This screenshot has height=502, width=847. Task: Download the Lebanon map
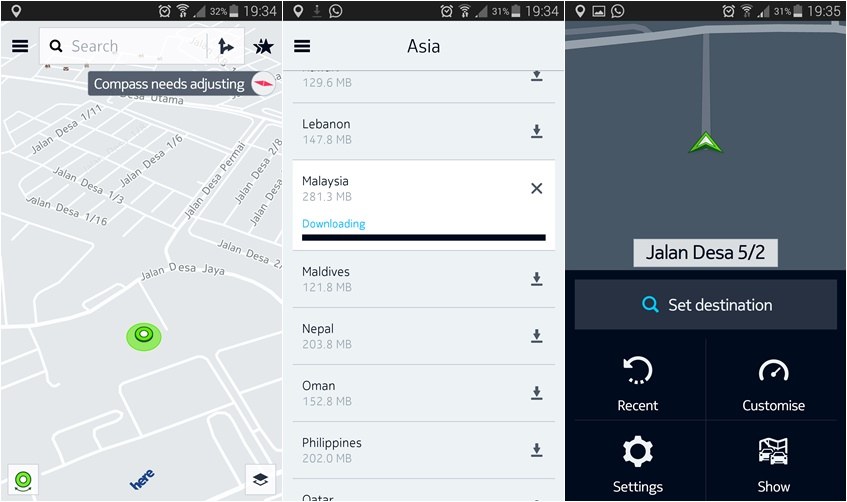click(536, 131)
